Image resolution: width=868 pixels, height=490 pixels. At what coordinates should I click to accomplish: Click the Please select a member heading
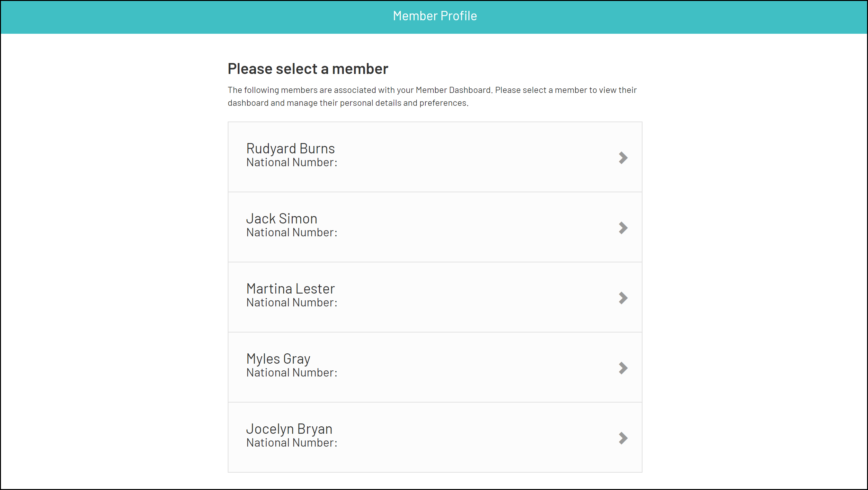308,69
